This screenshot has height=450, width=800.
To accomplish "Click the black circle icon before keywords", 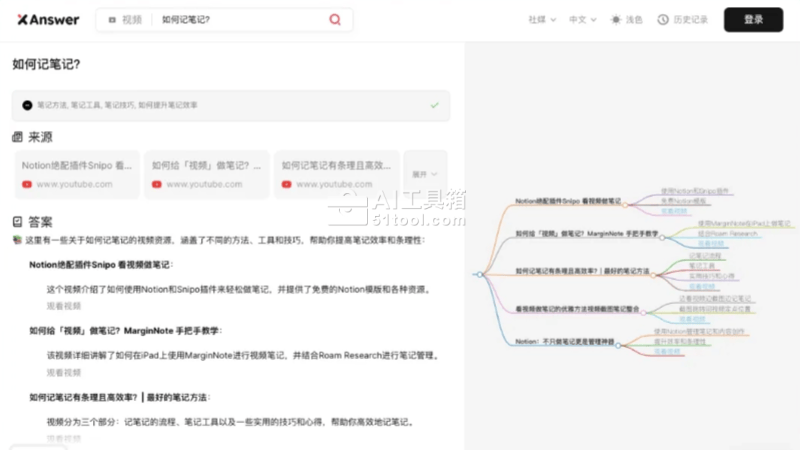I will click(27, 104).
